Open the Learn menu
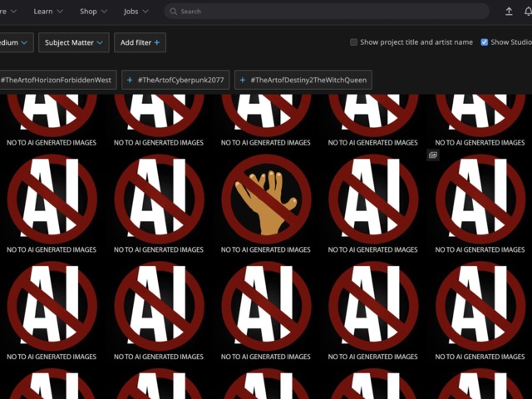The image size is (532, 399). click(48, 12)
